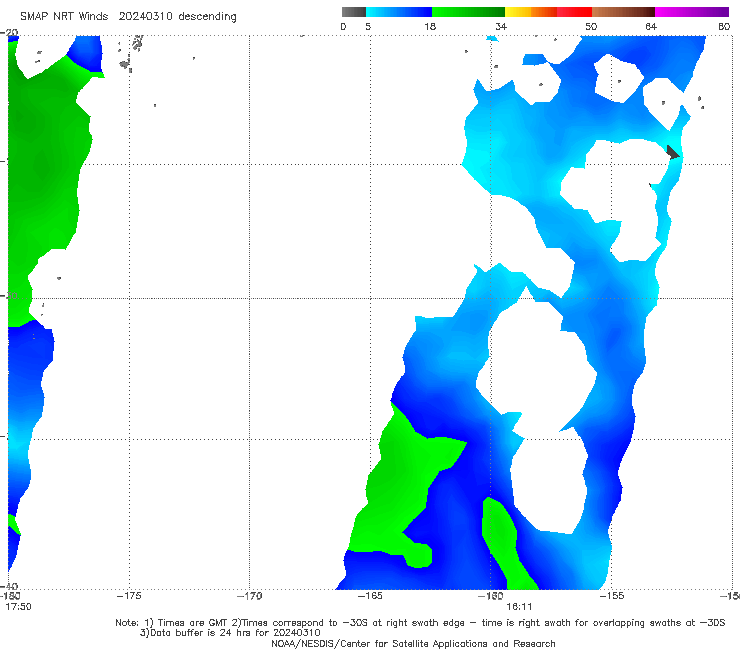Click the dark gray wind marker near -152
Viewport: 740px width, 650px height.
pos(673,152)
